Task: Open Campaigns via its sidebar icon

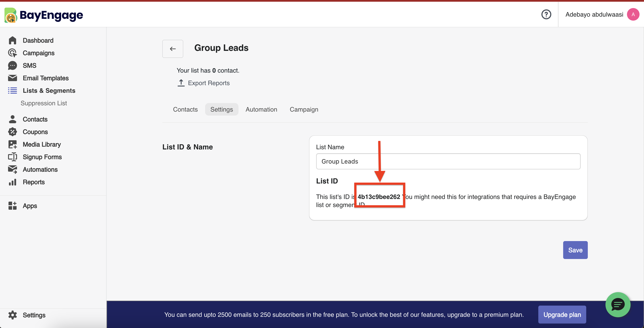Action: (12, 53)
